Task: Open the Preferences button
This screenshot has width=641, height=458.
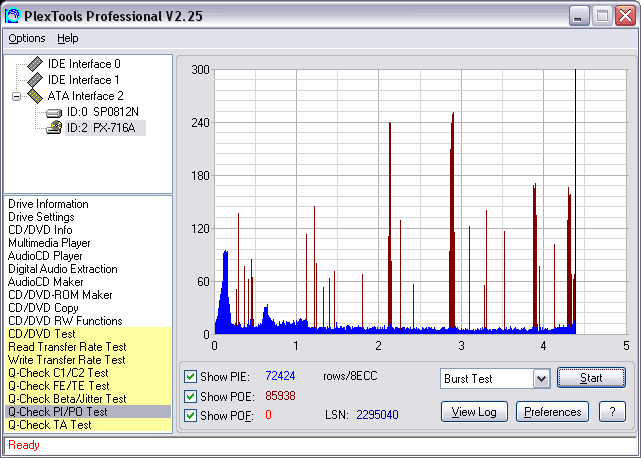Action: [x=552, y=412]
